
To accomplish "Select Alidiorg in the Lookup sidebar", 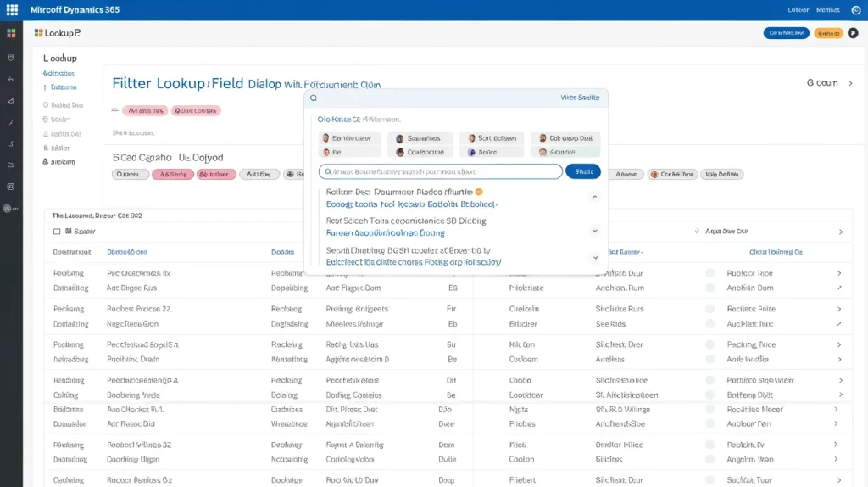I will [x=63, y=162].
